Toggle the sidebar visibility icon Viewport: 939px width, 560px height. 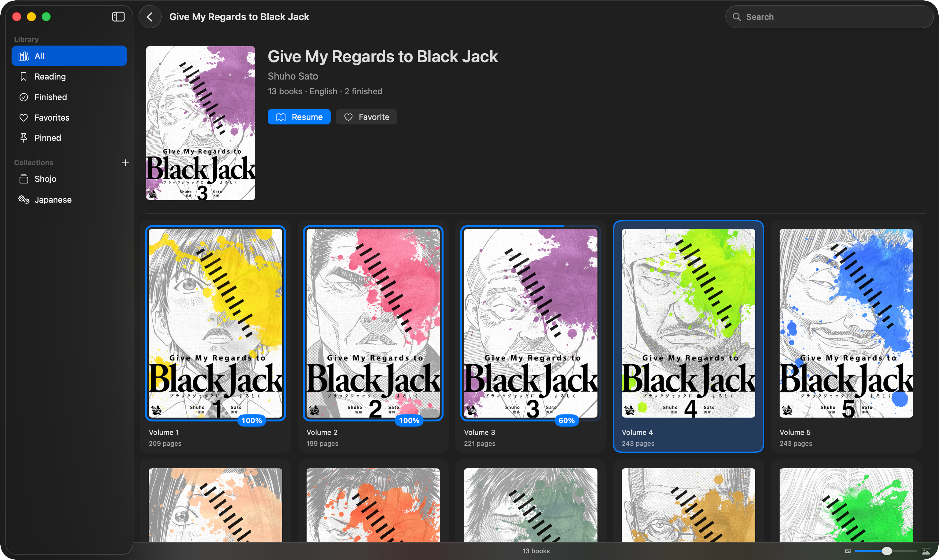[118, 17]
